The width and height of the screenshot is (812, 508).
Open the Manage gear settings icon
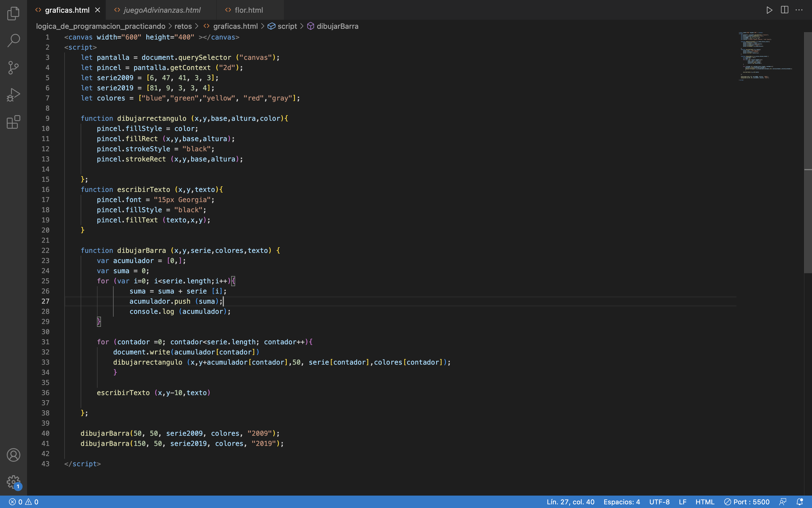pos(14,482)
